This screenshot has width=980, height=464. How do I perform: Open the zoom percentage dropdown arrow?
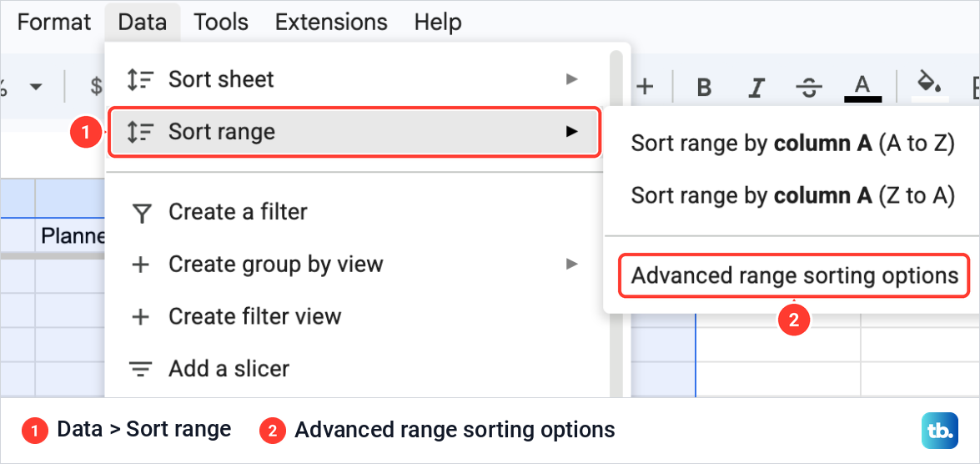coord(36,87)
